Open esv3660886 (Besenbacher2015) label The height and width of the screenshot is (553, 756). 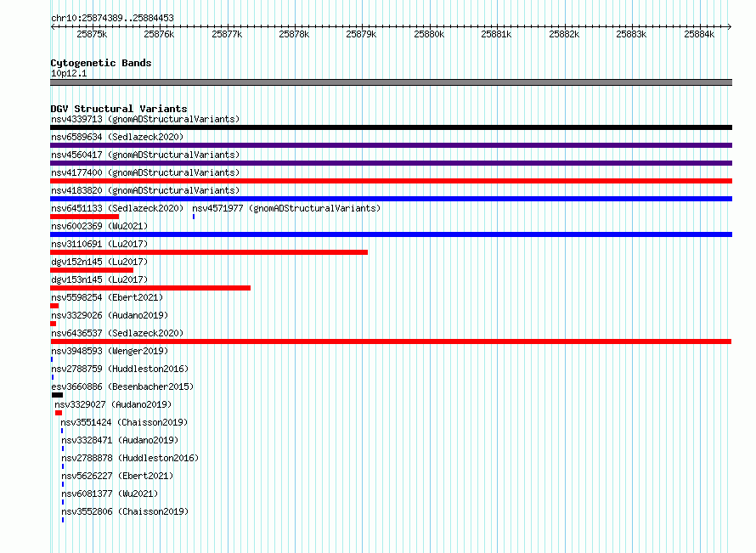(122, 387)
